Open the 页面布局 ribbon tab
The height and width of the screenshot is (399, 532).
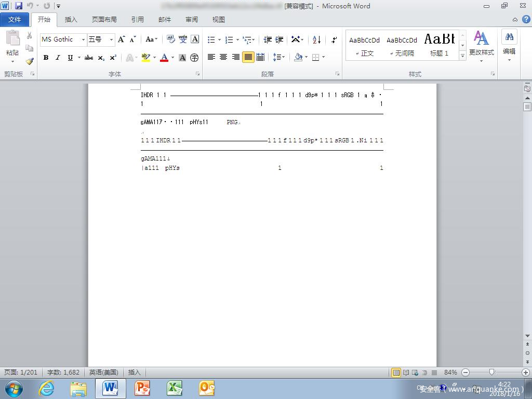(104, 20)
